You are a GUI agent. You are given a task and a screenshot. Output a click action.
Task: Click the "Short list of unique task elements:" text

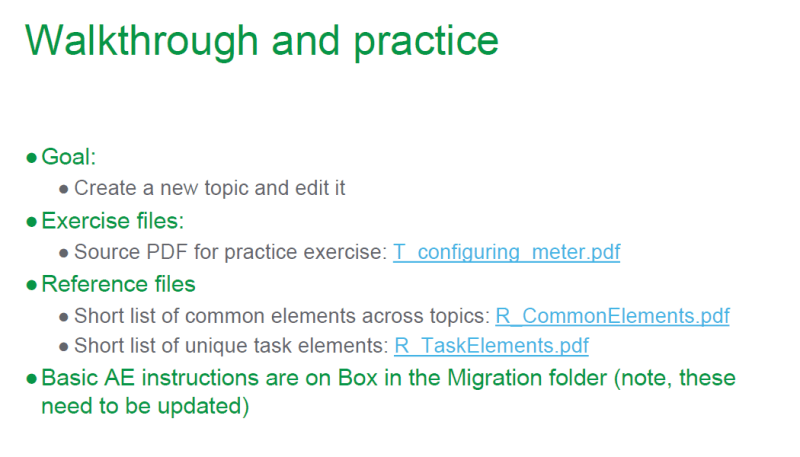click(231, 346)
